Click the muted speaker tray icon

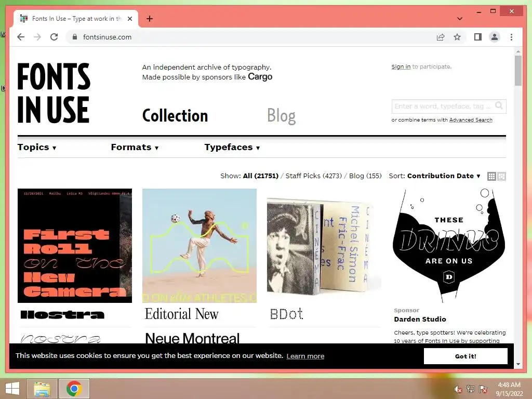[458, 389]
